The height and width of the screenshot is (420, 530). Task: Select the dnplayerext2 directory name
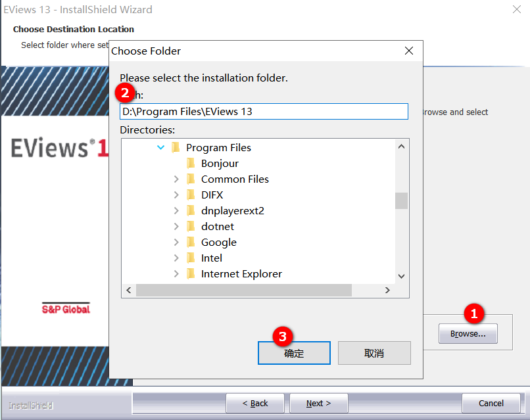[x=233, y=211]
